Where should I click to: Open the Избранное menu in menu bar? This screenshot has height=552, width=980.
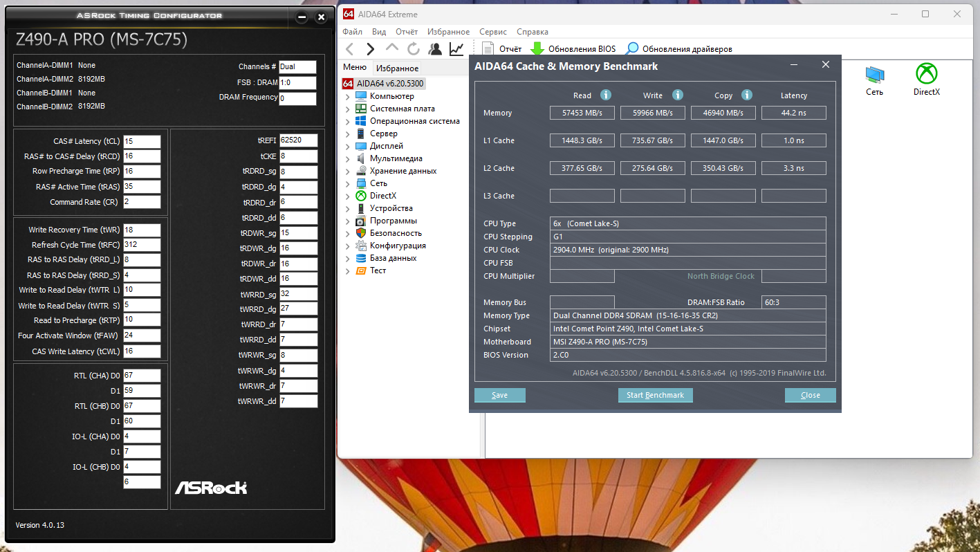[x=448, y=32]
